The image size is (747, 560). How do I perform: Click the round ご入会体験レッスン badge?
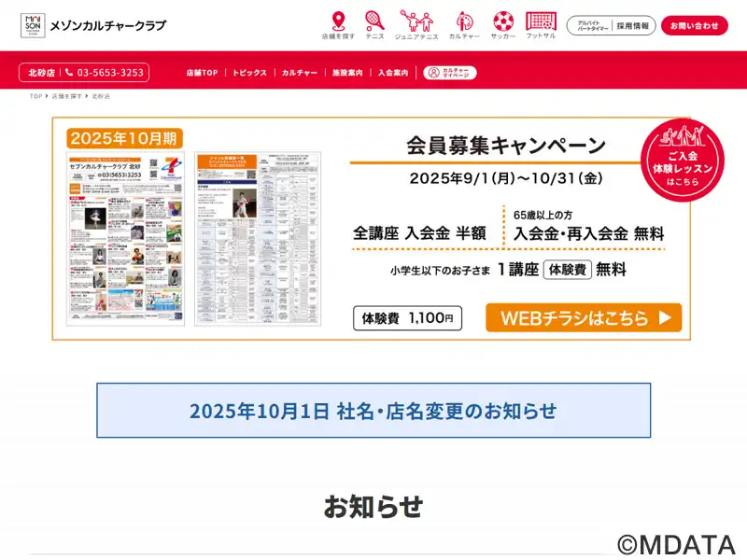click(x=682, y=159)
